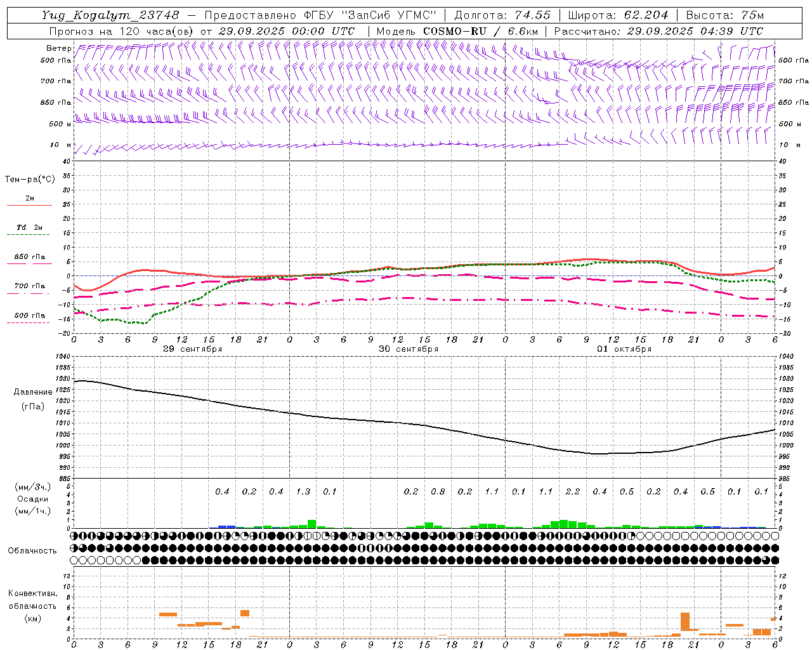Viewport: 812px width, 650px height.
Task: Click the tallest orange convective cloud bar
Action: pos(685,621)
